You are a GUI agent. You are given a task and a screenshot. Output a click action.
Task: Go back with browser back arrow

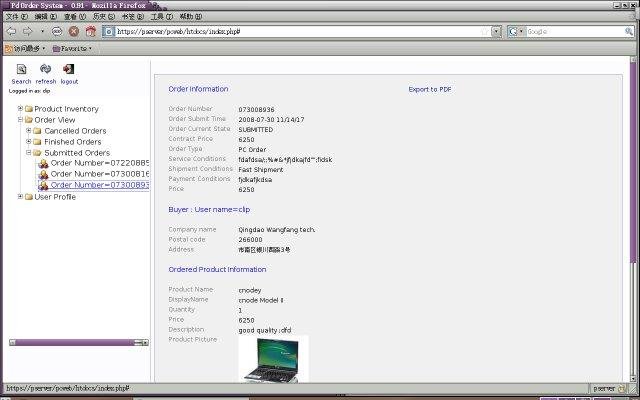tap(11, 31)
